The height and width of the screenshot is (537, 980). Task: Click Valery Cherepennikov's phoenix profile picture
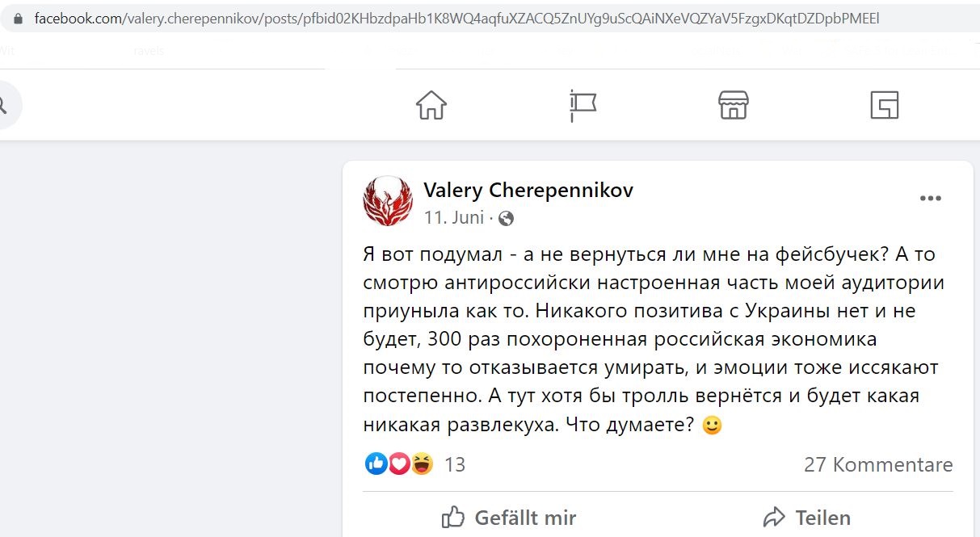(388, 201)
